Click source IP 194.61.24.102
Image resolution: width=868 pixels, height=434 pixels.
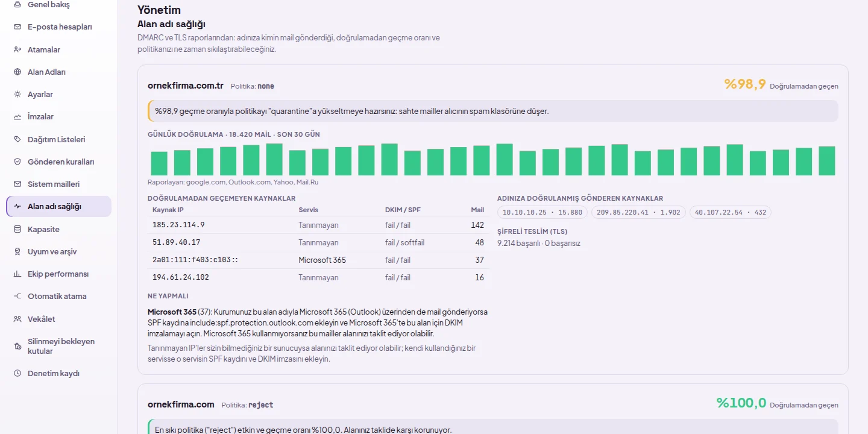(x=180, y=277)
